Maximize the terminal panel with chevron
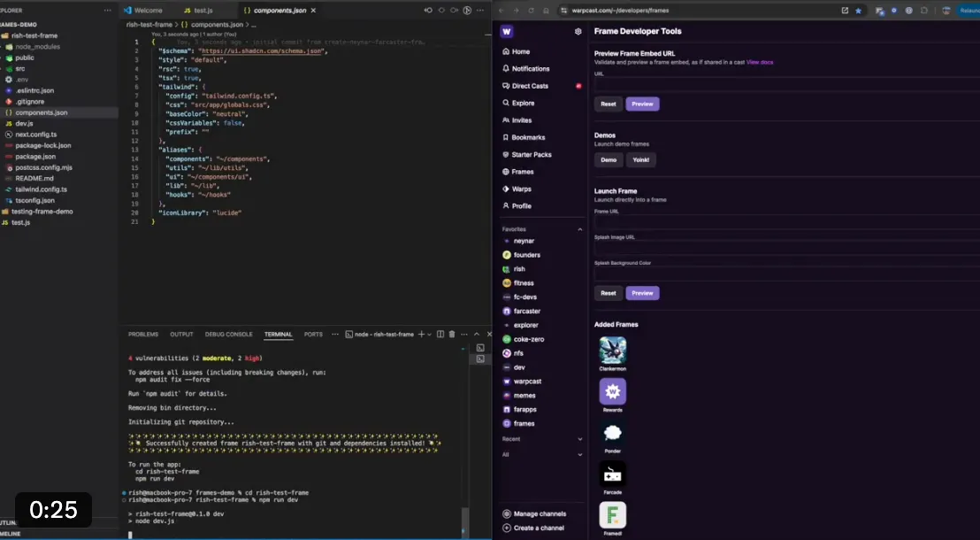Image resolution: width=980 pixels, height=540 pixels. pos(476,334)
